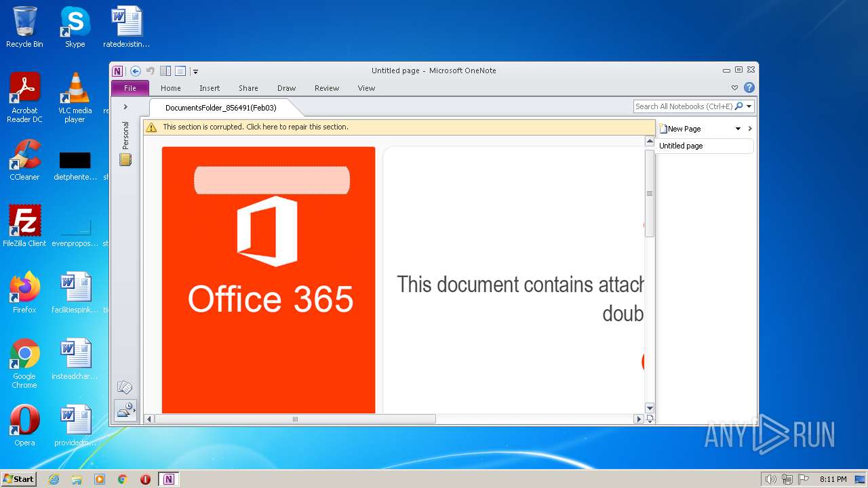The image size is (868, 488).
Task: Click the 'This document contains attach' text
Action: pos(520,284)
